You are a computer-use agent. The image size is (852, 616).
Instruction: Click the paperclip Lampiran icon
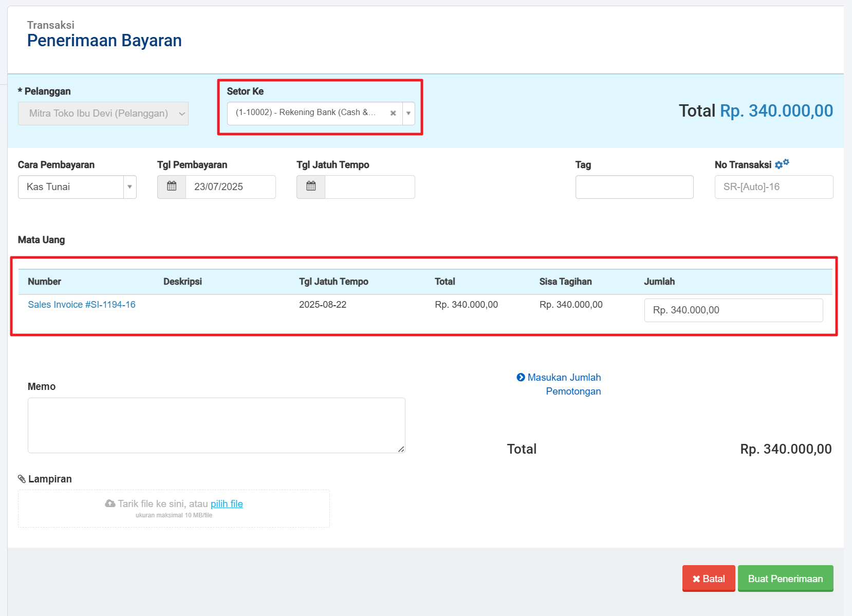[22, 479]
